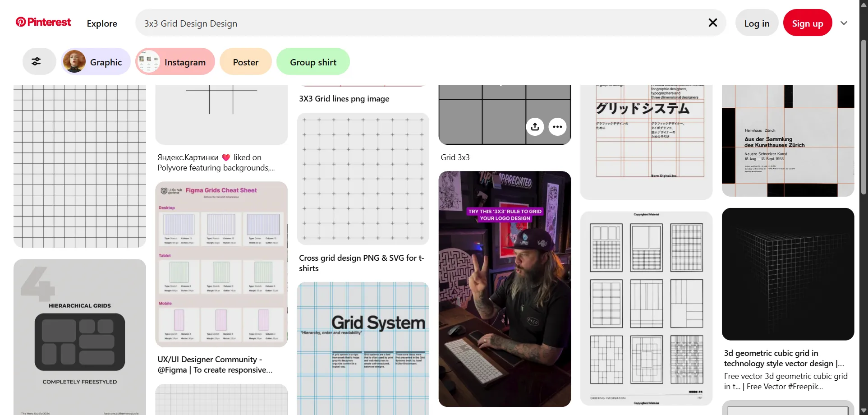Open the Pinterest home logo

point(43,22)
